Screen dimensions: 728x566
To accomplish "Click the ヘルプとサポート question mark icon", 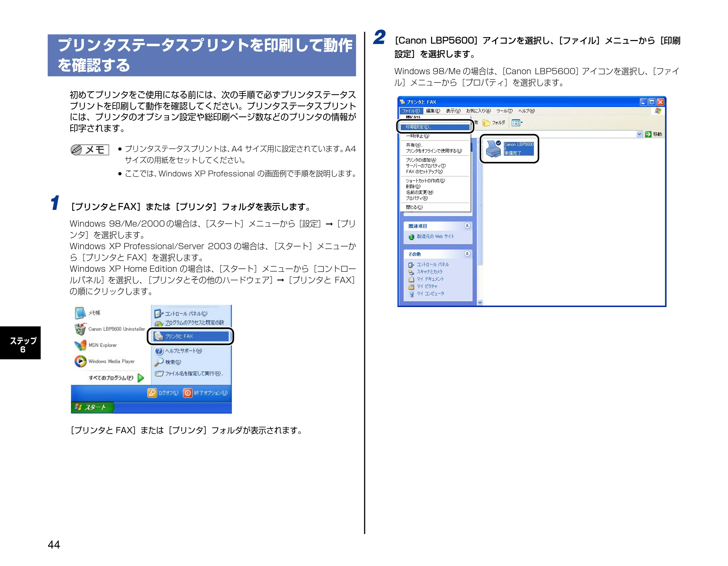I will click(159, 351).
